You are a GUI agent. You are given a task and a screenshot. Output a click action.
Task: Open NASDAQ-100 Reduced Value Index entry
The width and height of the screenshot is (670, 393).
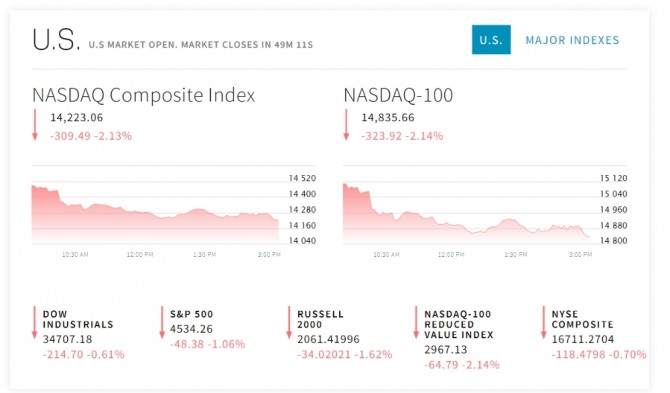pos(458,324)
